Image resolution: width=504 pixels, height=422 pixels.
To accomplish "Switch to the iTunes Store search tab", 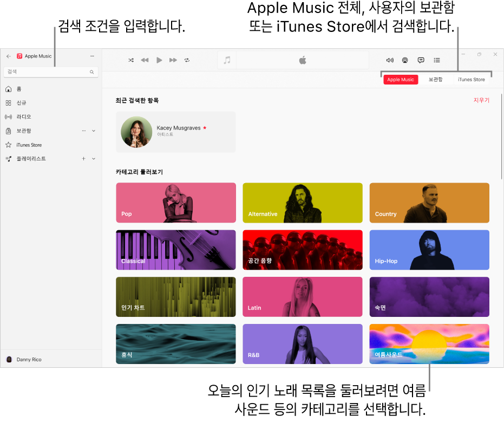I will click(x=471, y=80).
